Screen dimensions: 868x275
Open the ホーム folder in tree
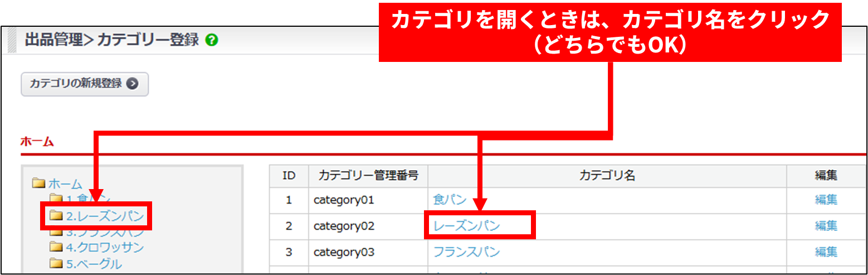tap(65, 184)
